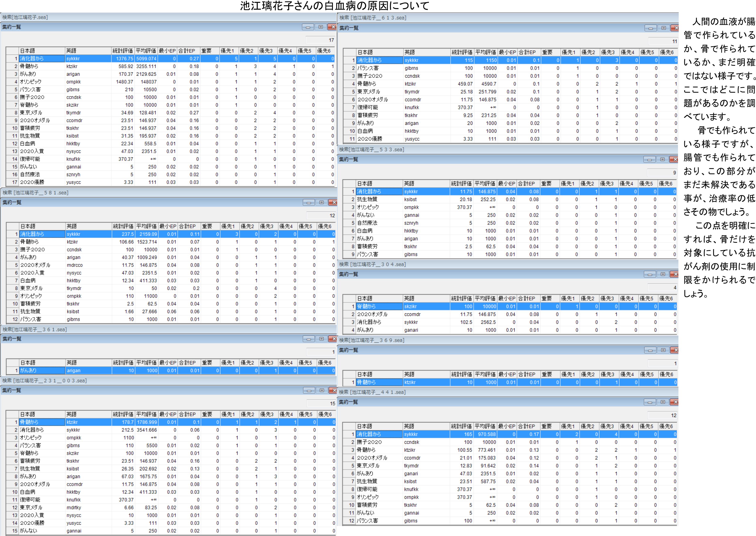The image size is (756, 536).
Task: Click the 検索[池江璃花子__369.sea] title bar
Action: (x=371, y=340)
